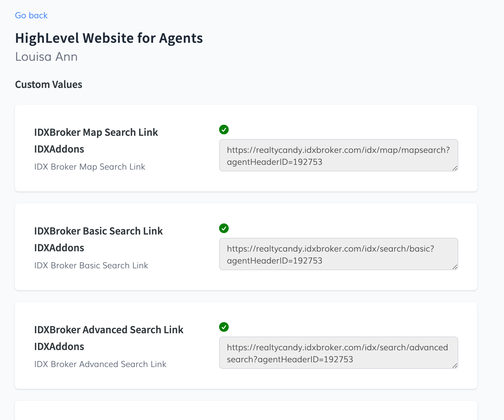Click the IDX Broker Map Search Link description
The height and width of the screenshot is (420, 504).
[x=90, y=167]
